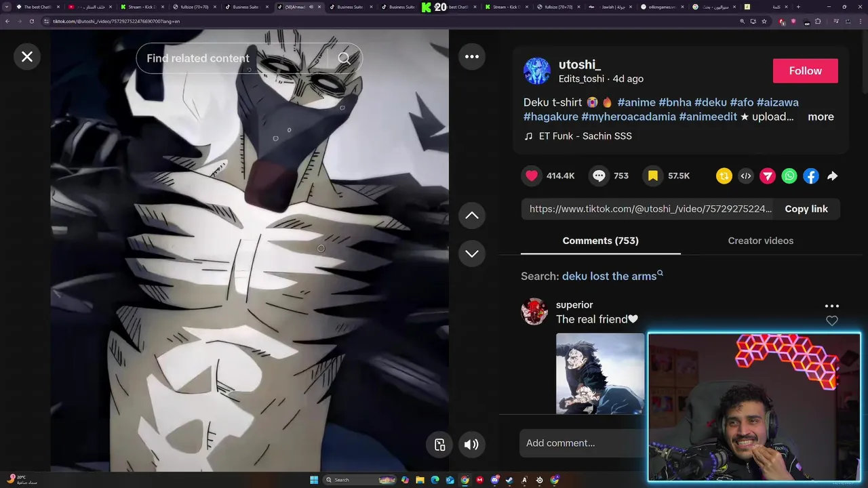This screenshot has height=488, width=868.
Task: Open the browser tab search dropdown
Action: 7,7
